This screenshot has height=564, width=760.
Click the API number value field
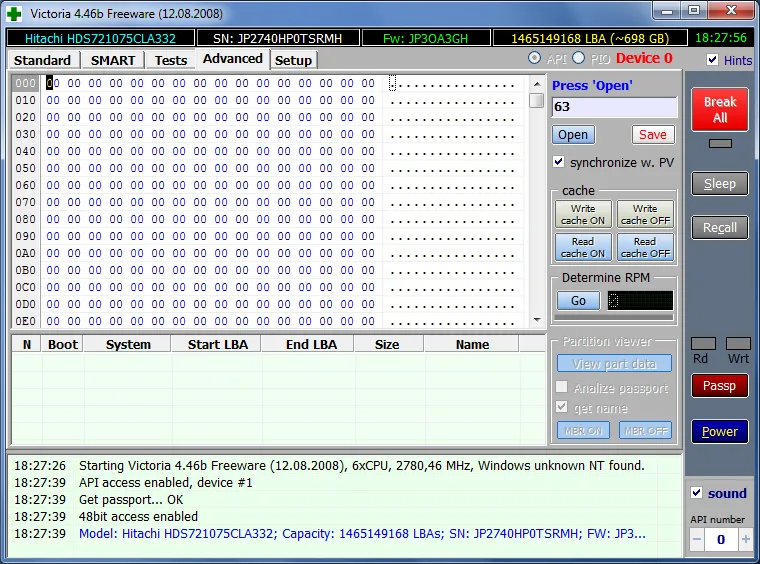(x=721, y=539)
